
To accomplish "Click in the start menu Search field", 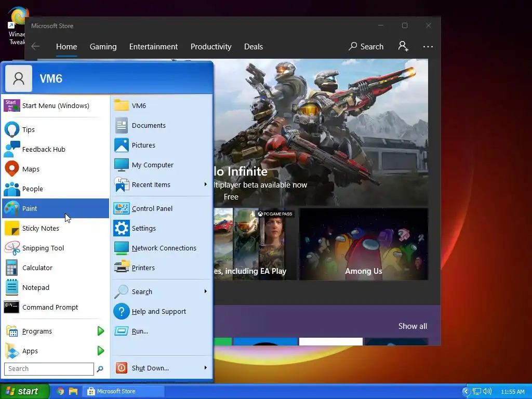I will [x=49, y=369].
